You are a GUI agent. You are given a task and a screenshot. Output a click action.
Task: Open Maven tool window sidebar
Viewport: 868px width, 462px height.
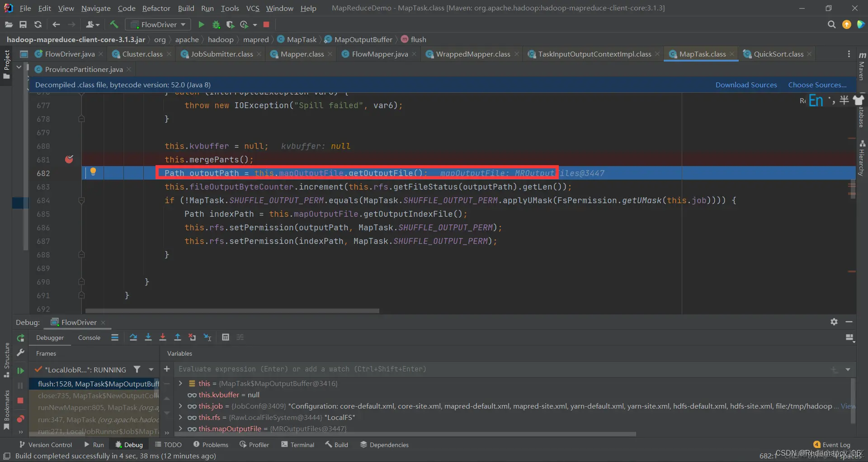pyautogui.click(x=862, y=66)
